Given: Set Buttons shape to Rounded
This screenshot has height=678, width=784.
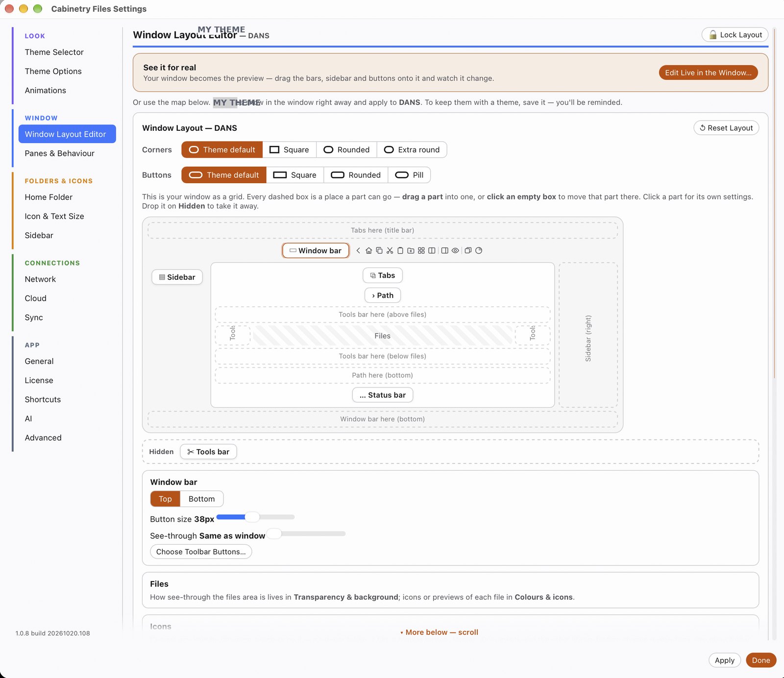Looking at the screenshot, I should coord(356,175).
